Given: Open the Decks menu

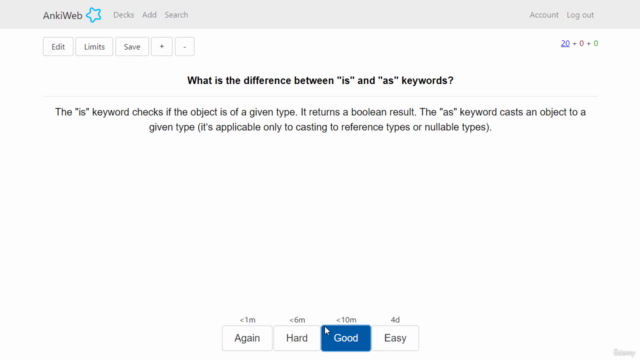Looking at the screenshot, I should point(124,15).
